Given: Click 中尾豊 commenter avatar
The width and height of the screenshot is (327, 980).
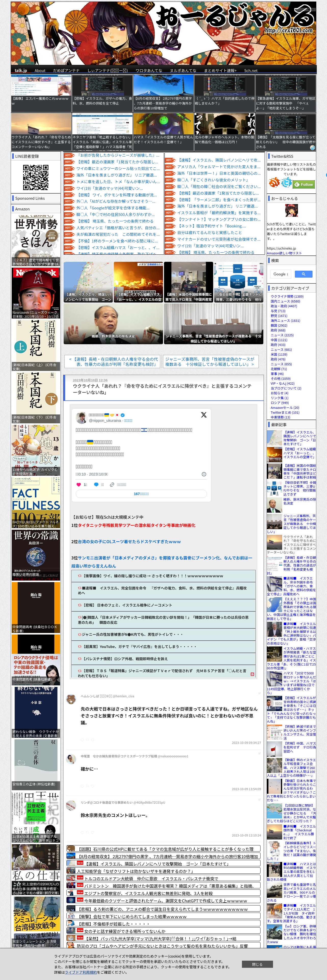Looking at the screenshot, I should [x=71, y=759].
